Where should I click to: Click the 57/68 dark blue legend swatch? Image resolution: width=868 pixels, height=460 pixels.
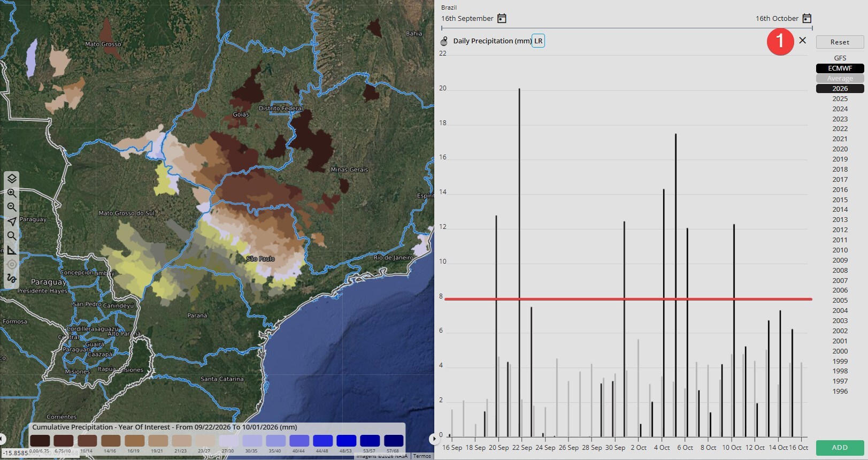point(394,441)
